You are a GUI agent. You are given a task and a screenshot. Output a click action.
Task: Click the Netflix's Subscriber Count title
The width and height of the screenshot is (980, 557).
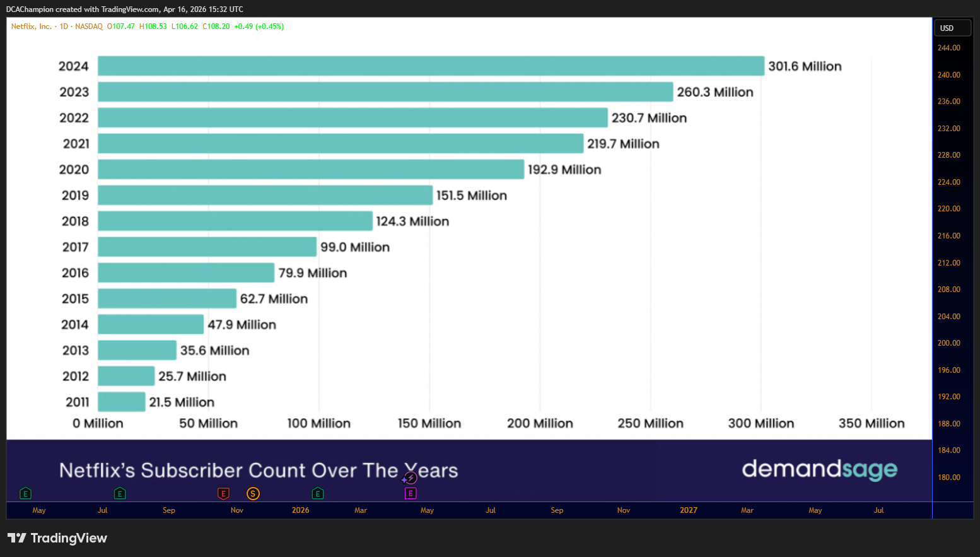(259, 471)
